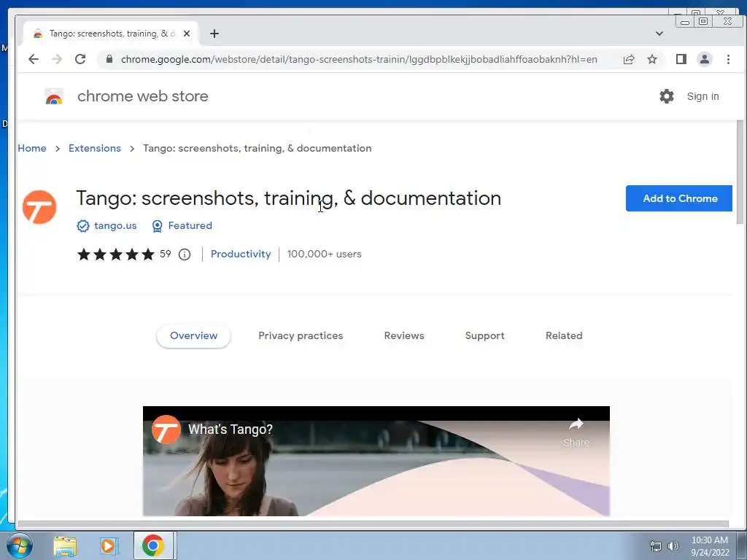This screenshot has height=560, width=747.
Task: Open the tango.us publisher link
Action: pyautogui.click(x=115, y=226)
